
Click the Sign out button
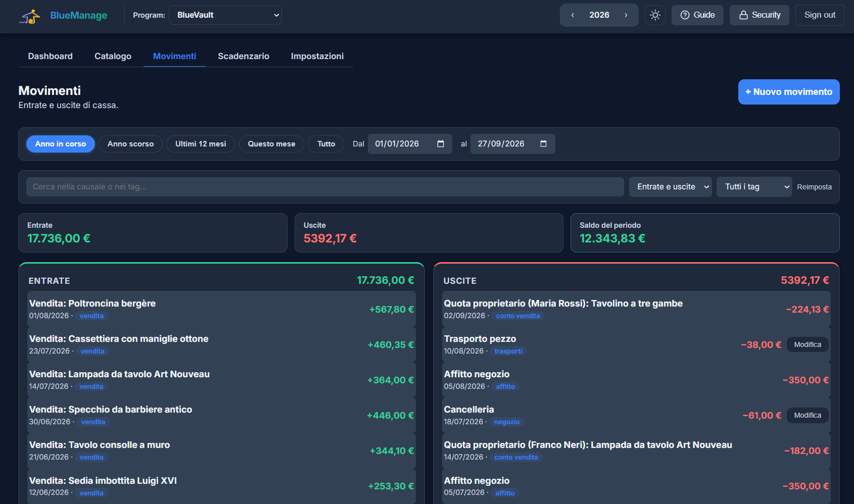(820, 15)
